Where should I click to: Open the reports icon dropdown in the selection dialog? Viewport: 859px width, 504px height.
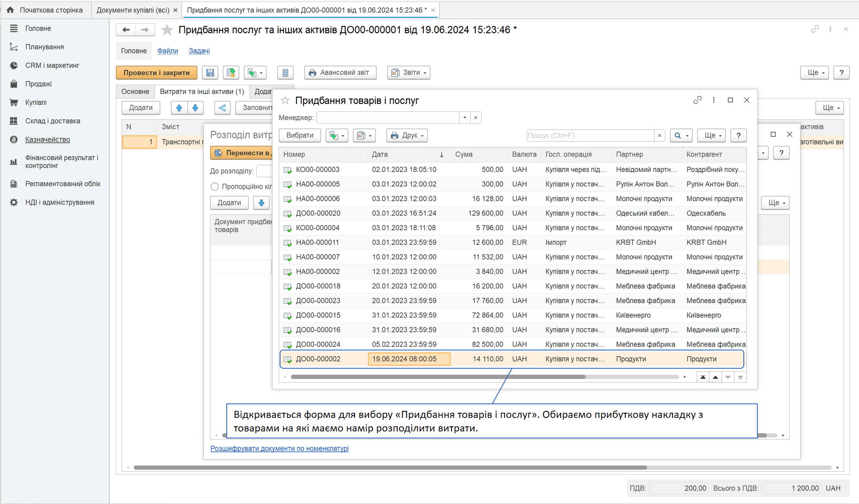364,135
